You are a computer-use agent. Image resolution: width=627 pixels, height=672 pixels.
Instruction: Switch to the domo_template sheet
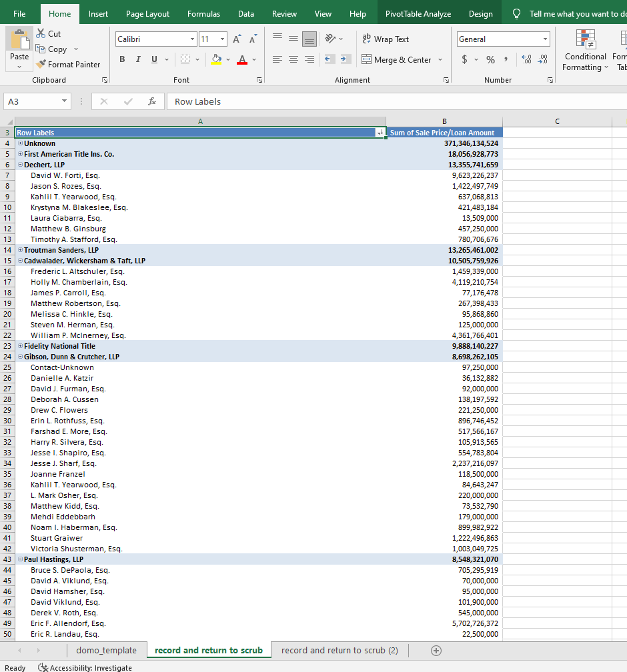pyautogui.click(x=106, y=651)
